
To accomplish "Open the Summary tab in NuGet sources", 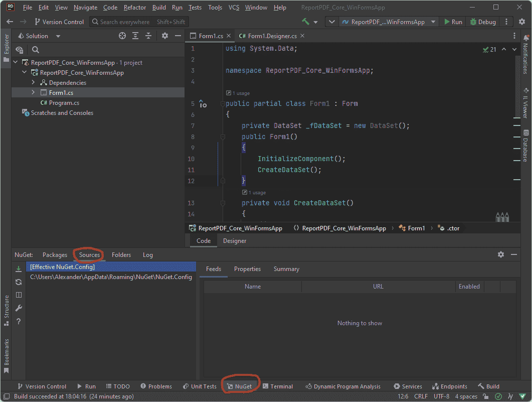I will [x=286, y=269].
